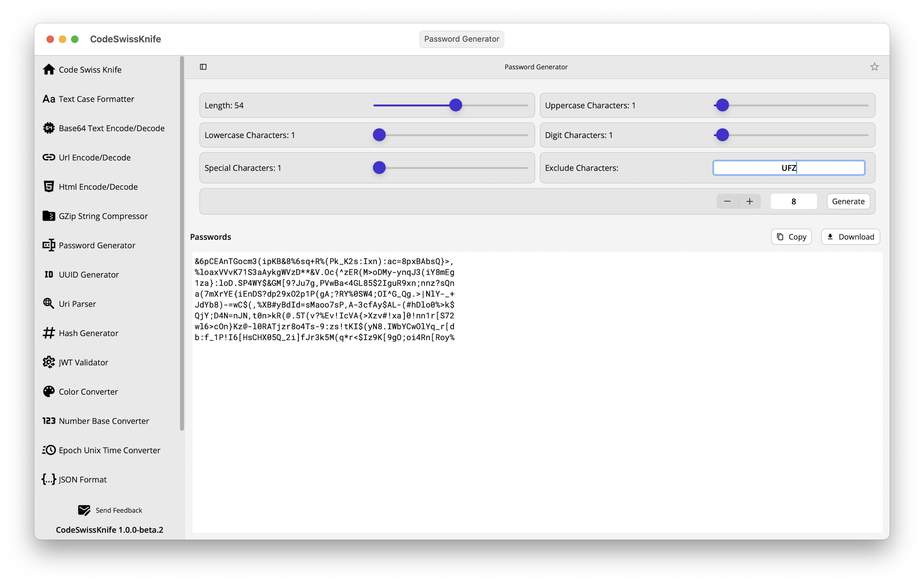924x585 pixels.
Task: Click the sidebar vertical scrollbar
Action: click(182, 243)
